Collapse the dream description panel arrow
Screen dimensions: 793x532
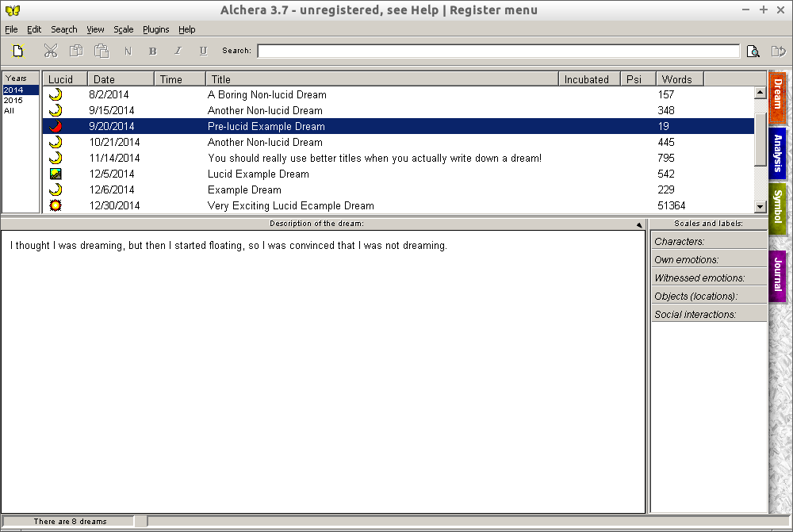point(639,224)
